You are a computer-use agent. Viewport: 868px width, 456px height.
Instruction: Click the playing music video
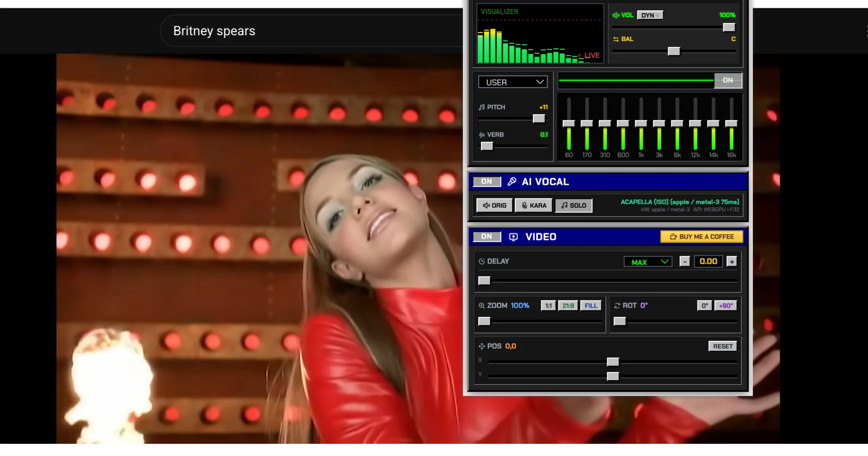[260, 249]
